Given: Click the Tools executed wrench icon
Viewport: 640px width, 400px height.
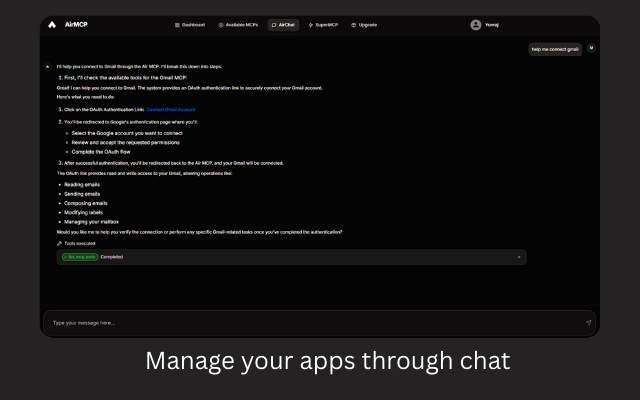Looking at the screenshot, I should [59, 243].
